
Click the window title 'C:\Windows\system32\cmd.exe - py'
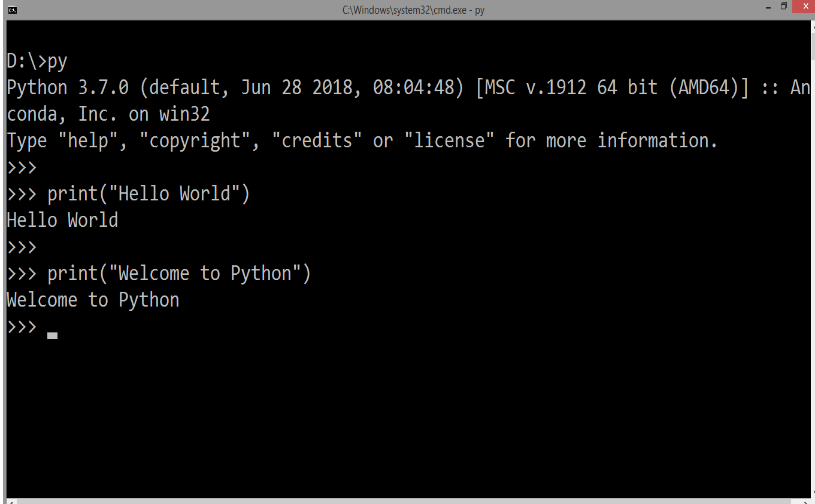pos(413,10)
